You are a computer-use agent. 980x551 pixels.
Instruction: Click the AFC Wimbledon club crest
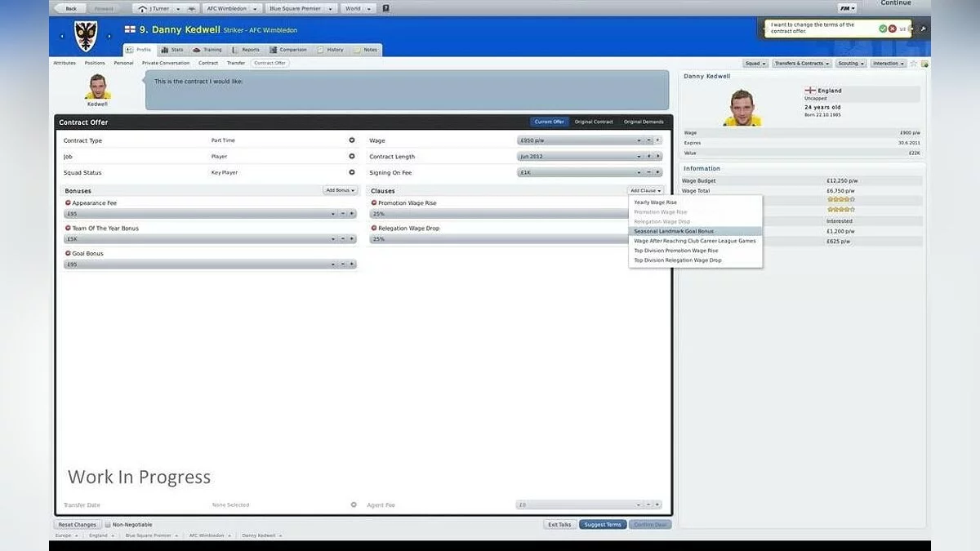point(85,37)
